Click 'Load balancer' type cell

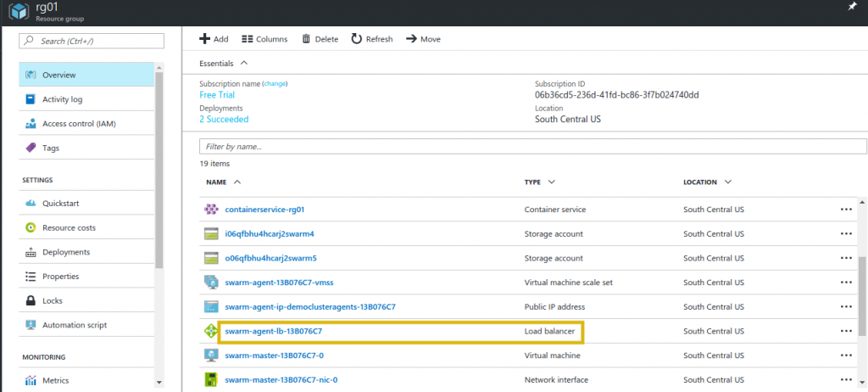pyautogui.click(x=549, y=332)
